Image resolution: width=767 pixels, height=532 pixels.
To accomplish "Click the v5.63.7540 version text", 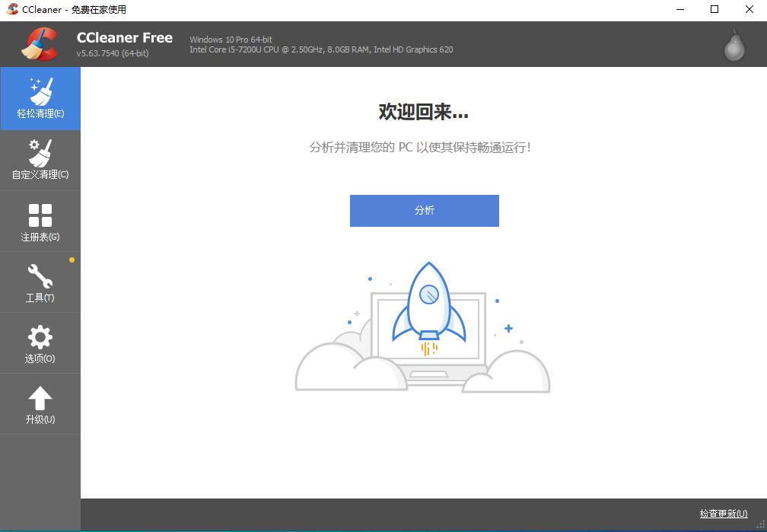I will click(x=113, y=53).
